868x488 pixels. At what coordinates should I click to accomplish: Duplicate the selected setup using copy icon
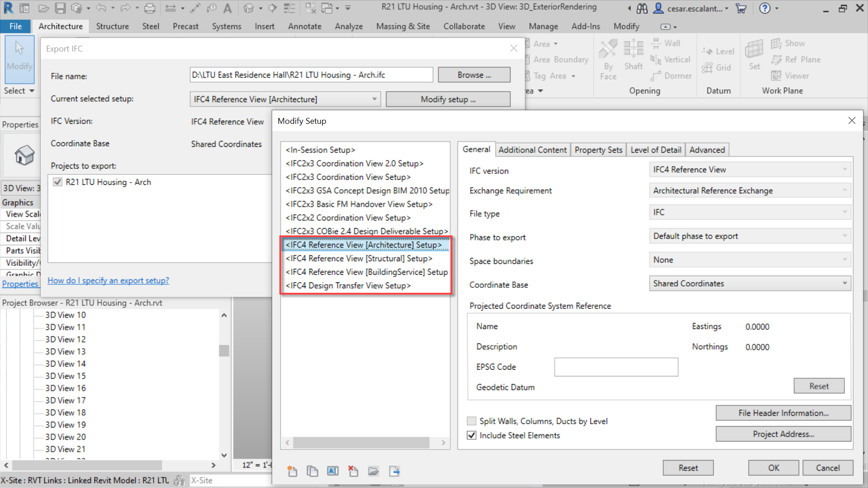[312, 471]
